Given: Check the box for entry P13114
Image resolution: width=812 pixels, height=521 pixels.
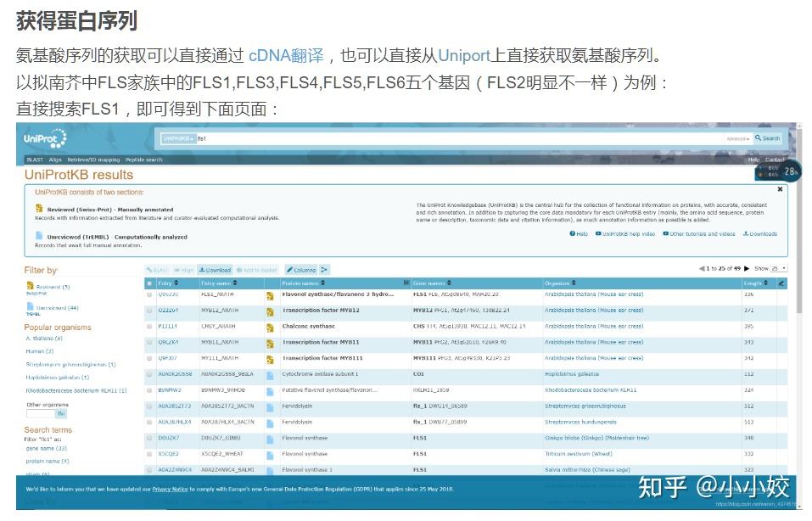Looking at the screenshot, I should pos(149,327).
